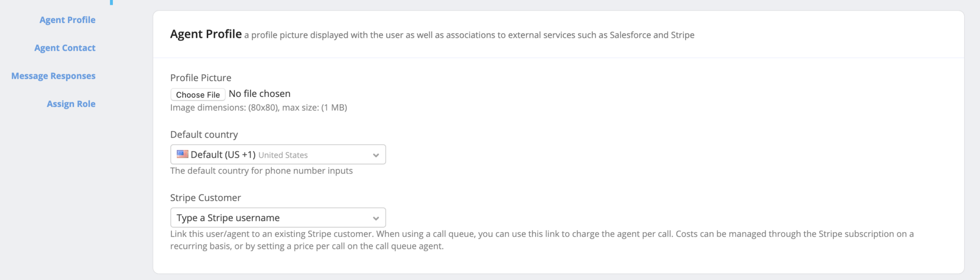Click the Agent Profile header subtitle description
This screenshot has width=980, height=280.
pyautogui.click(x=469, y=35)
